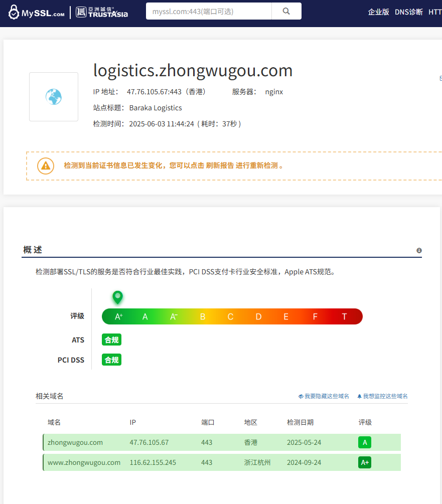Click the PCI DSS 合规 badge
Image resolution: width=442 pixels, height=504 pixels.
click(111, 360)
